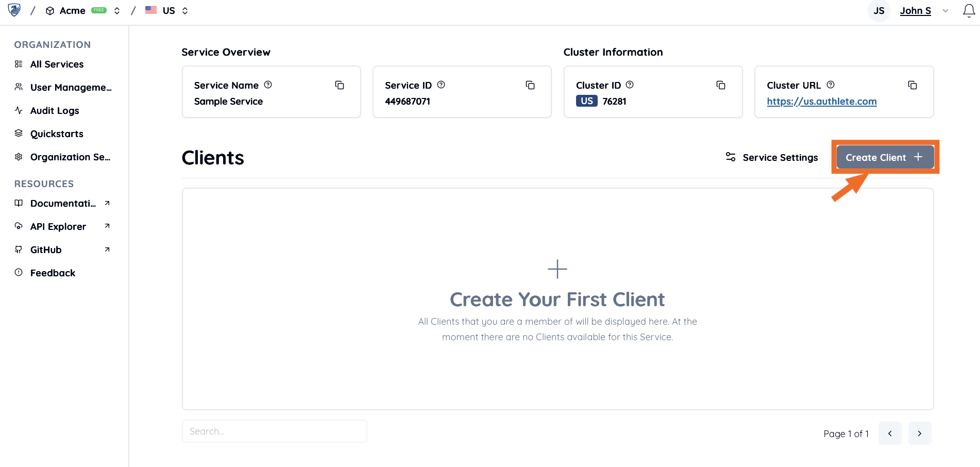
Task: Select the Service ID number 449687071
Action: pos(408,102)
